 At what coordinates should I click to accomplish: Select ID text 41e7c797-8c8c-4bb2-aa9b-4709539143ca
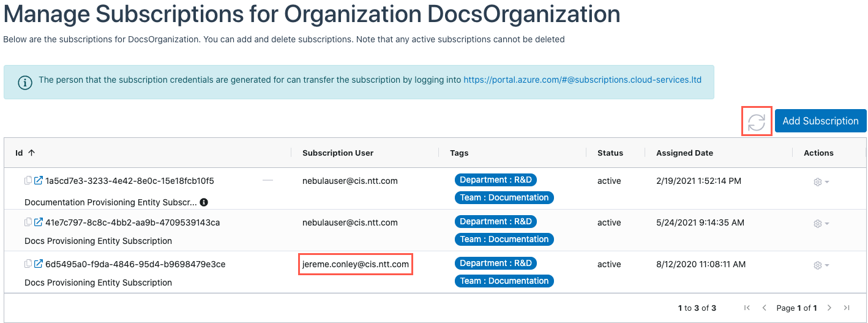[x=133, y=222]
